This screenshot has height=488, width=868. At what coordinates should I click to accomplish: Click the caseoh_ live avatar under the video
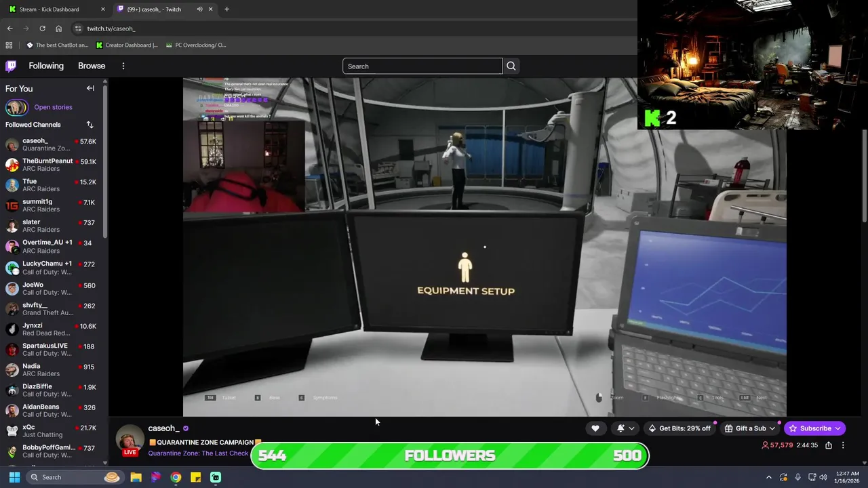tap(130, 441)
